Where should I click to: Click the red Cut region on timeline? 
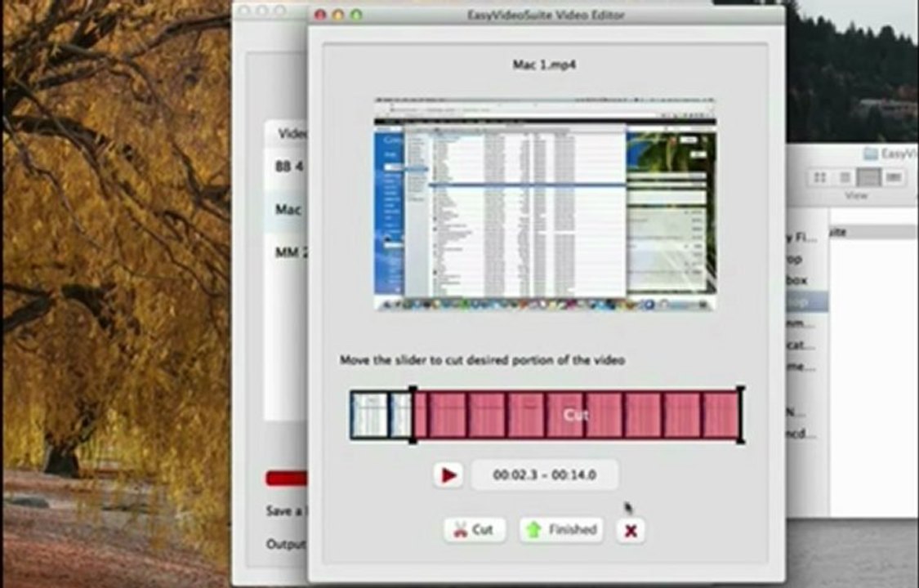pyautogui.click(x=577, y=415)
